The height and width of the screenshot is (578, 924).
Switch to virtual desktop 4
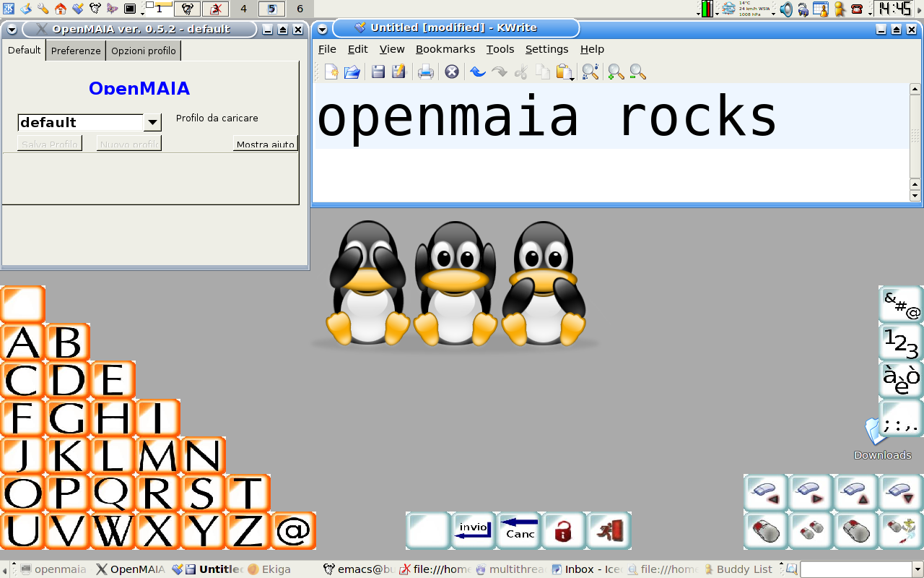click(243, 9)
